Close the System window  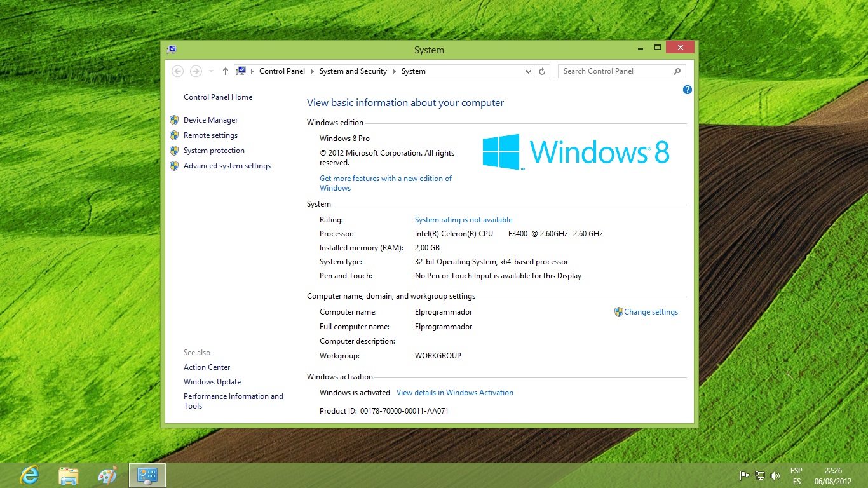click(681, 48)
